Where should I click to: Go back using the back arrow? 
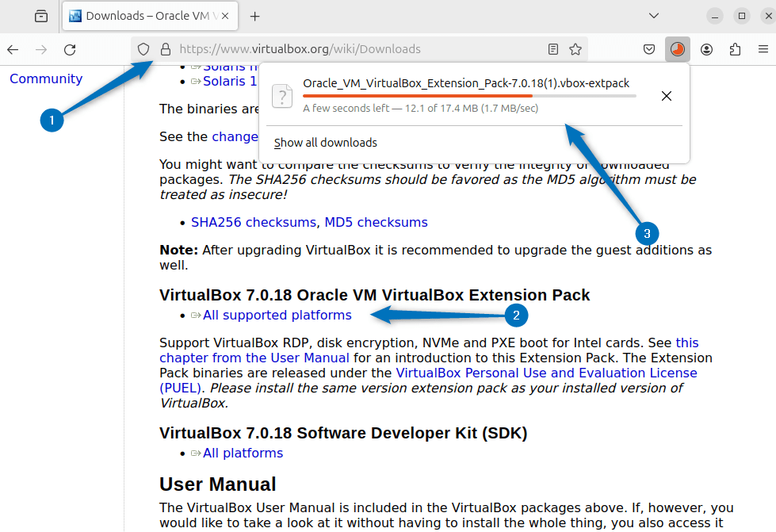coord(13,49)
